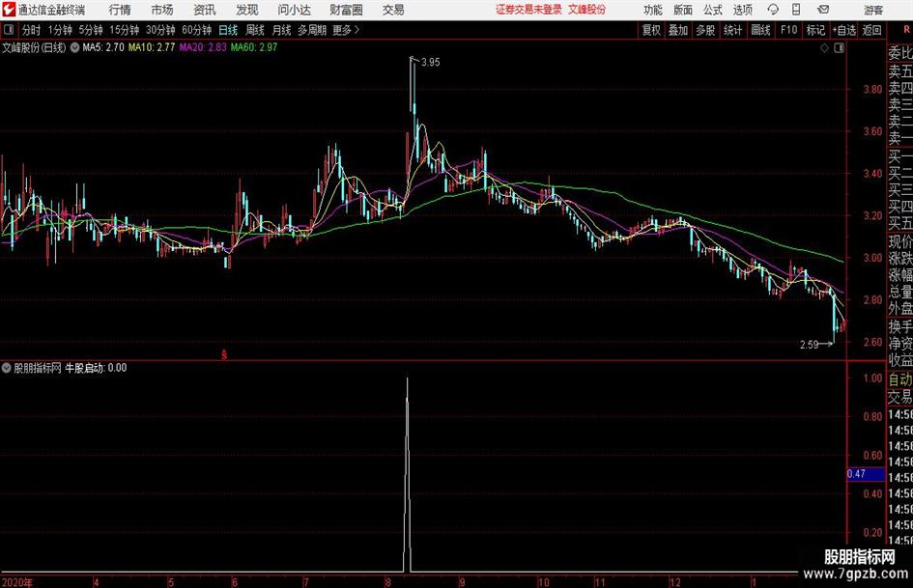Click month 8 on the date axis

click(x=387, y=582)
